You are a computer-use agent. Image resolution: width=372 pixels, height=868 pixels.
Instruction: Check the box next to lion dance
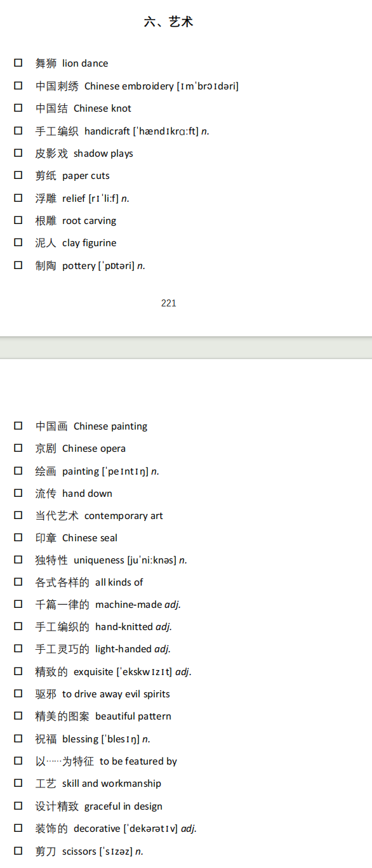(x=18, y=63)
